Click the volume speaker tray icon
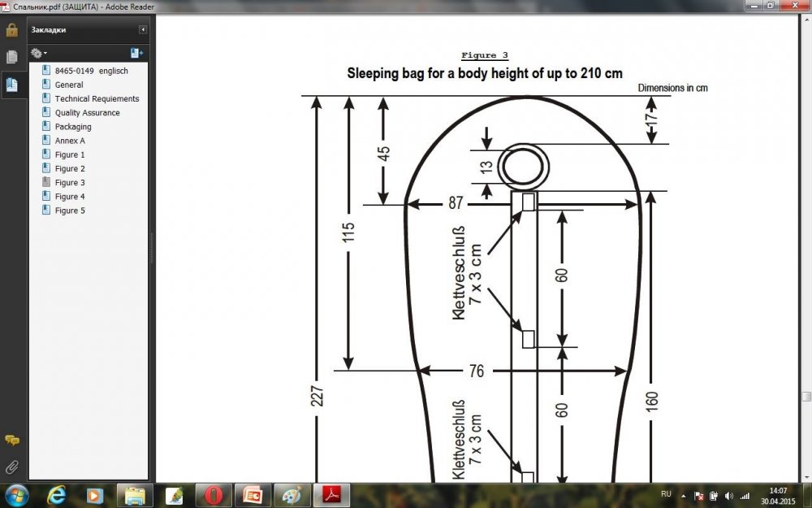This screenshot has height=508, width=812. click(x=728, y=495)
